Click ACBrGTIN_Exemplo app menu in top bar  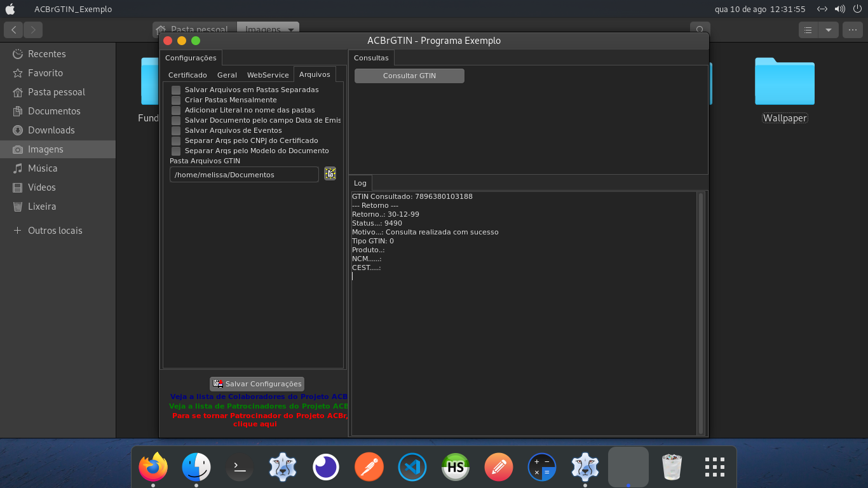click(x=73, y=9)
